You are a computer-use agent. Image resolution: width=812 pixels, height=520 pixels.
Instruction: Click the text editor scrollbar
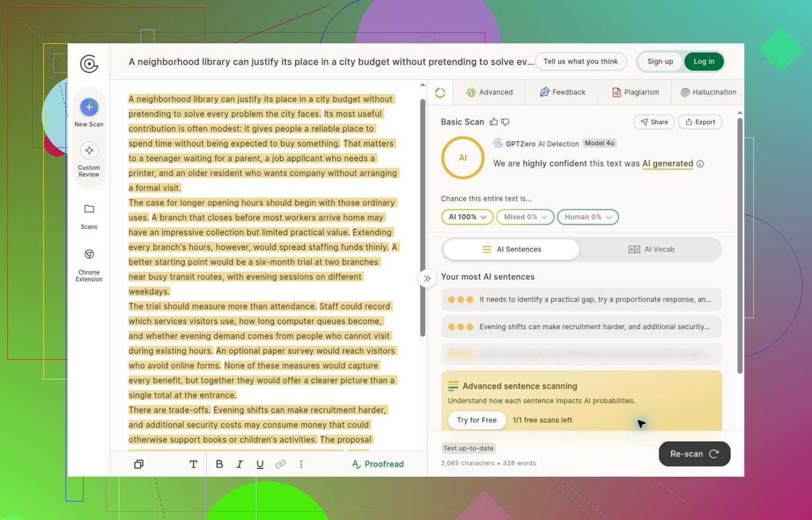click(x=422, y=217)
